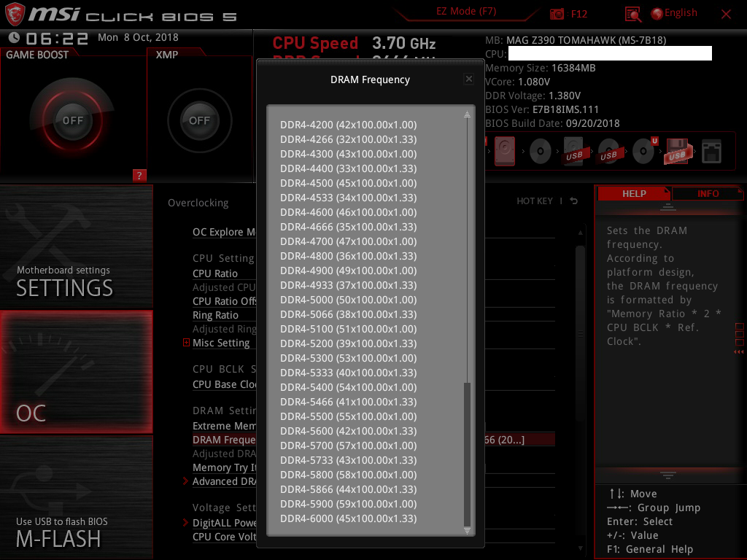
Task: Click the OC Explore Mode setting
Action: pyautogui.click(x=224, y=232)
